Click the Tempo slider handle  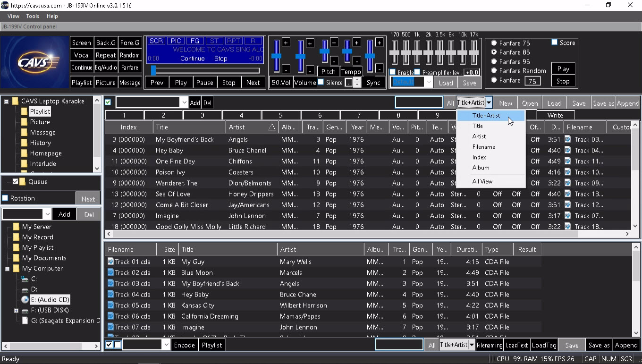click(347, 51)
